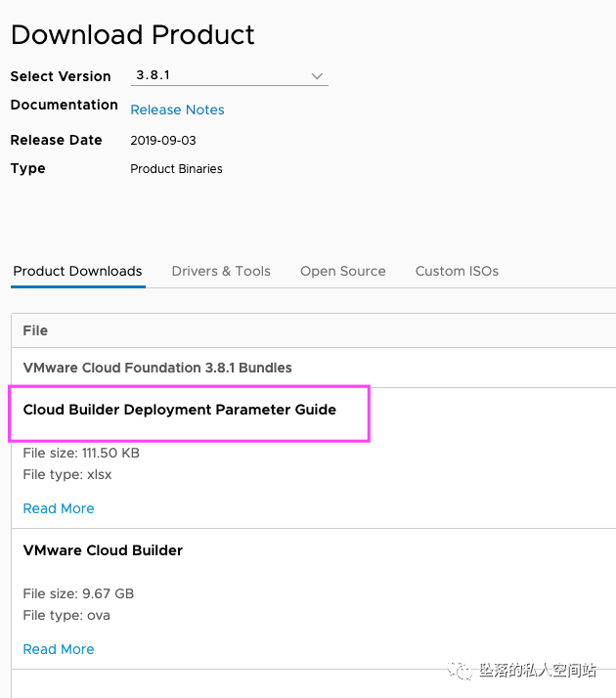Open the Select Version dropdown showing 3.8.1
Screen dimensions: 616x698
pyautogui.click(x=229, y=75)
